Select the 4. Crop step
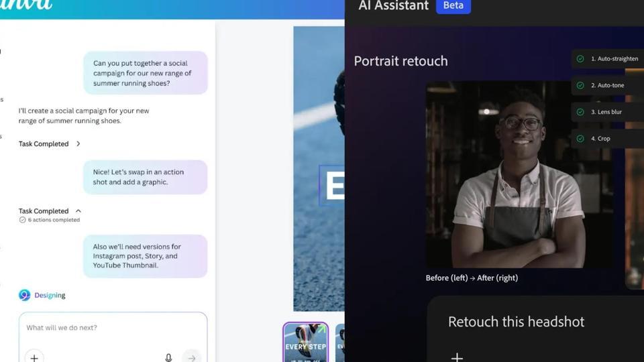This screenshot has width=644, height=362. pos(608,139)
